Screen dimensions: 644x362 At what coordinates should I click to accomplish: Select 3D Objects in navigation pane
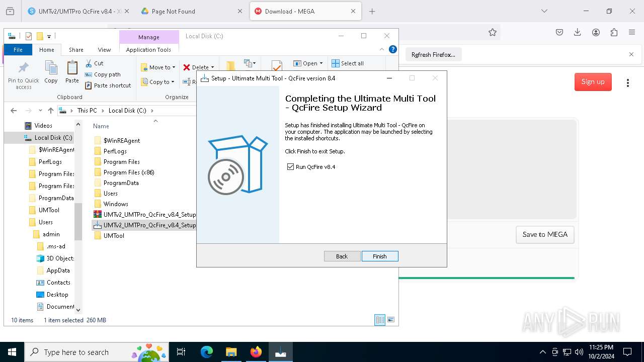[55, 258]
